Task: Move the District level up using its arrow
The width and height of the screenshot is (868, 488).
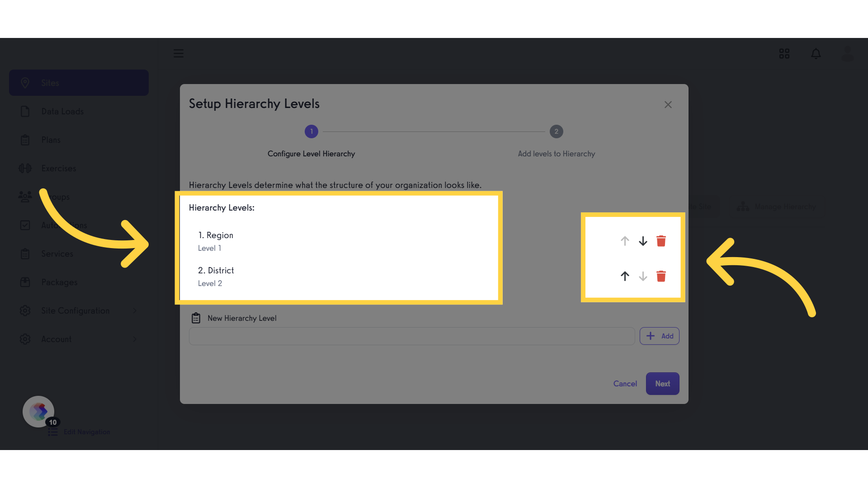Action: pyautogui.click(x=625, y=276)
